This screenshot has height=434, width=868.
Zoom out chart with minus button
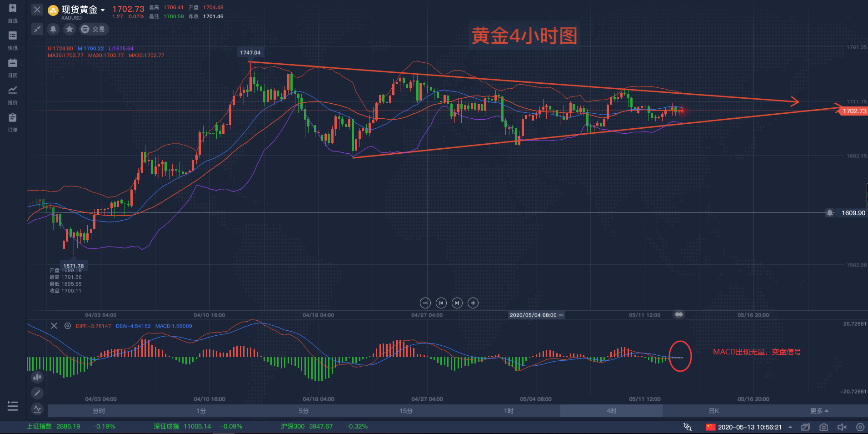pos(425,303)
